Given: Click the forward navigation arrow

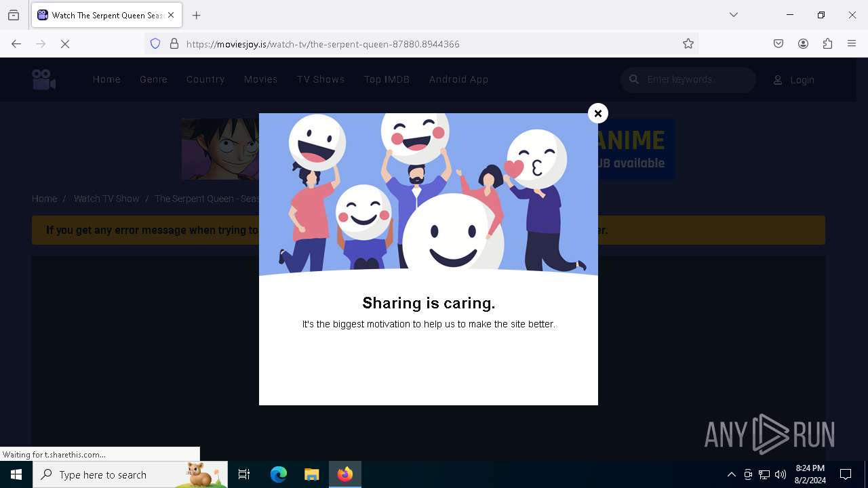Looking at the screenshot, I should (x=41, y=44).
